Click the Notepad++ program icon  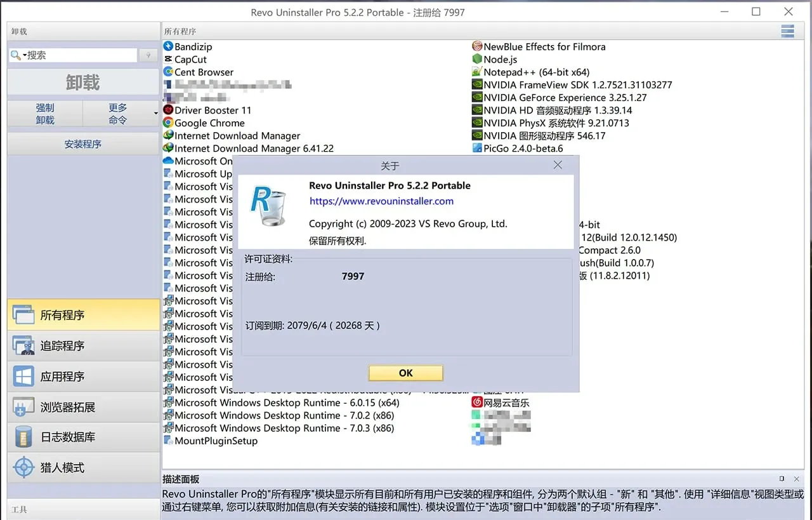477,72
